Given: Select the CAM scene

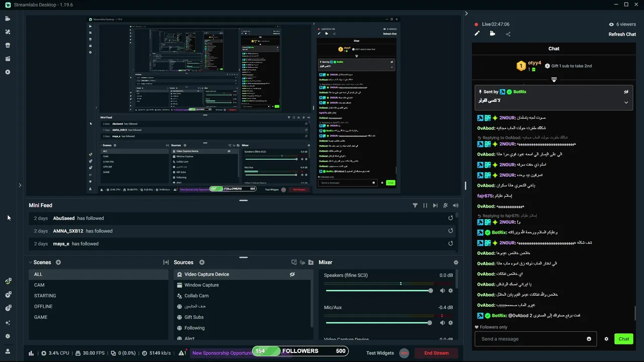Looking at the screenshot, I should [99, 285].
